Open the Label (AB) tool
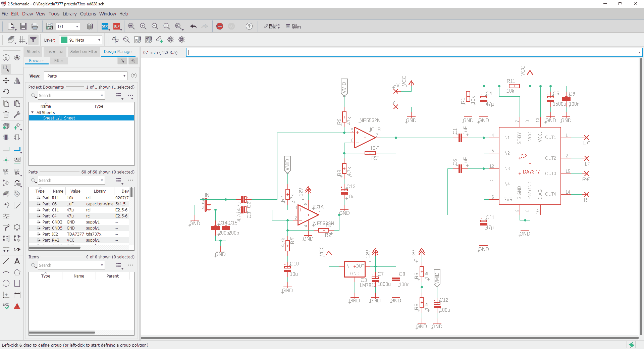644x349 pixels. (17, 160)
